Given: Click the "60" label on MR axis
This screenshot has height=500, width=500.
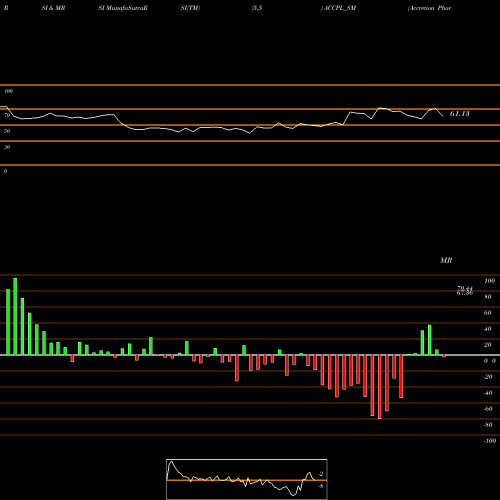Looking at the screenshot, I should coord(488,313).
